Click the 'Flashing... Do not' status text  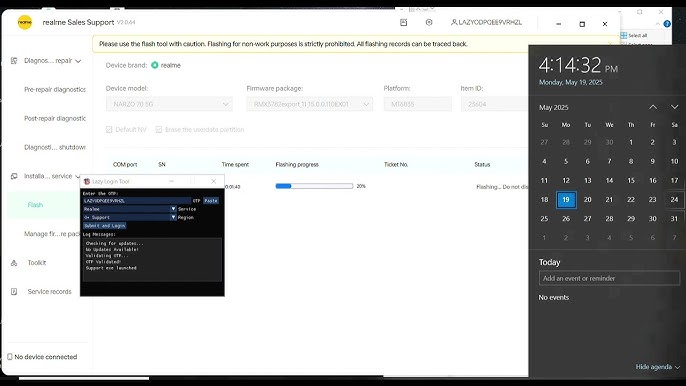click(502, 187)
